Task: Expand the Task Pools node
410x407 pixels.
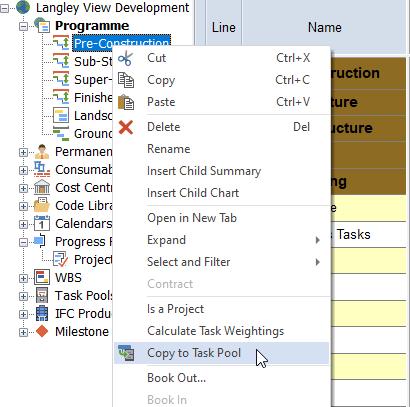Action: 23,296
